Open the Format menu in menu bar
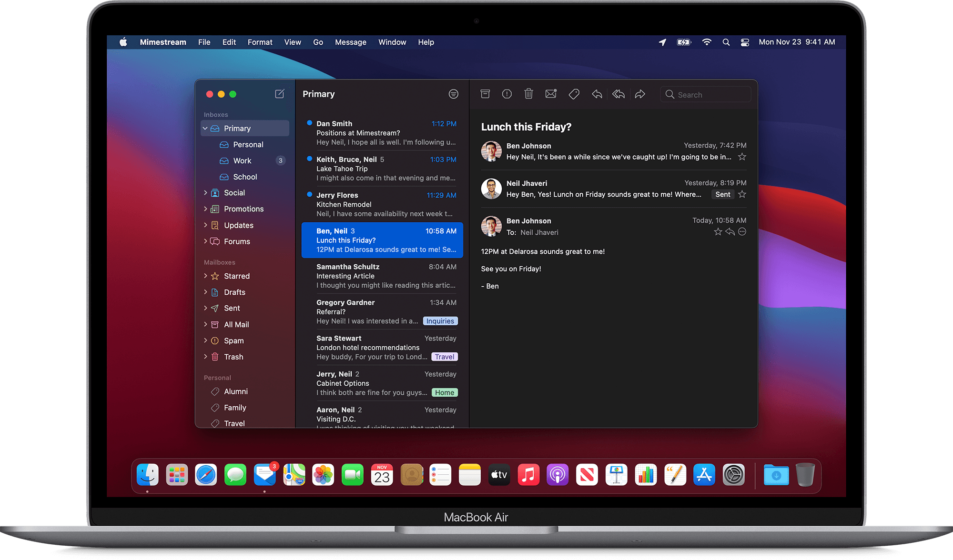Screen dimensions: 953x560 [x=259, y=41]
